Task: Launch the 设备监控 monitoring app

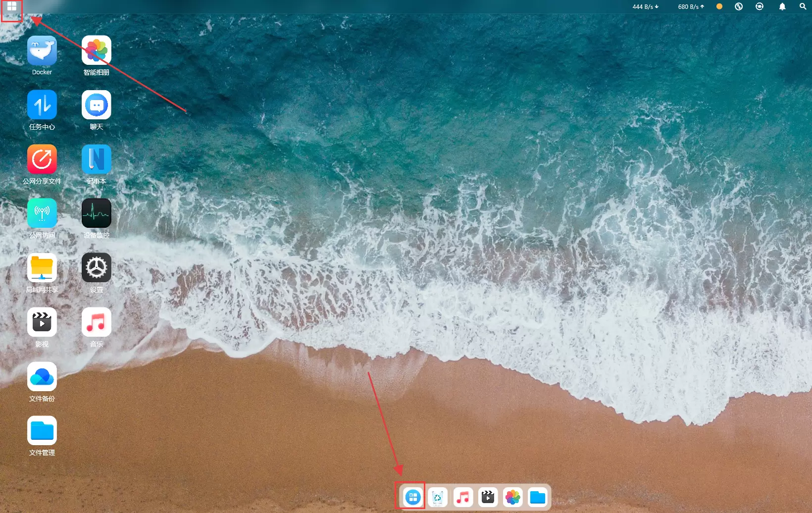Action: click(x=97, y=213)
